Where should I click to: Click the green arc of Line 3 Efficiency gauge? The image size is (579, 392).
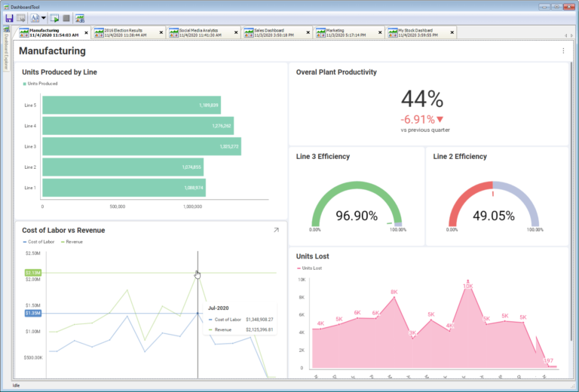click(x=357, y=185)
